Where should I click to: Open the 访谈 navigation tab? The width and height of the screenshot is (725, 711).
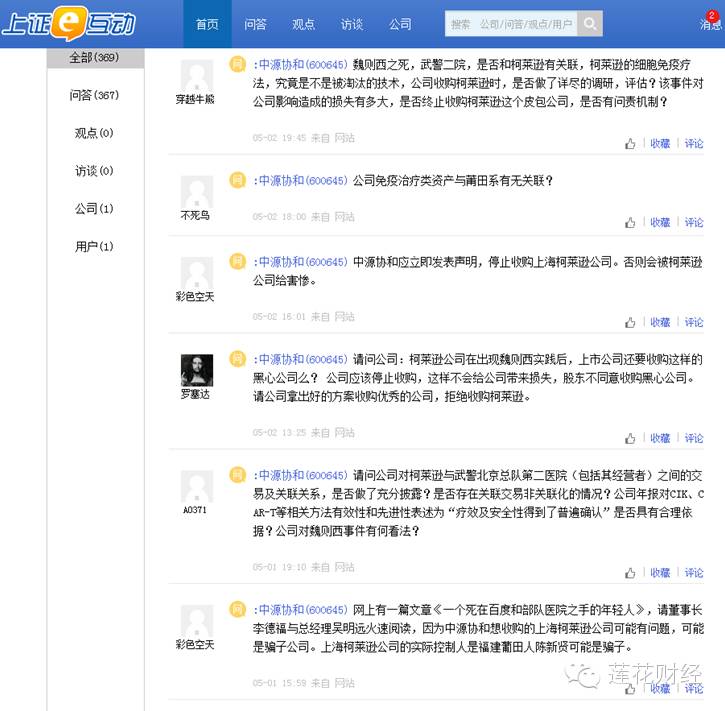(x=352, y=24)
